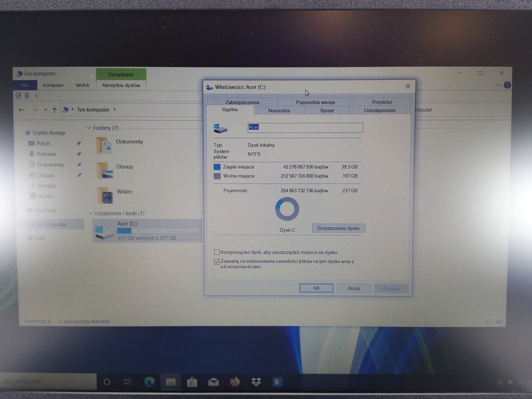The image size is (532, 399).
Task: Open the recent locations dropdown arrow
Action: (45, 110)
